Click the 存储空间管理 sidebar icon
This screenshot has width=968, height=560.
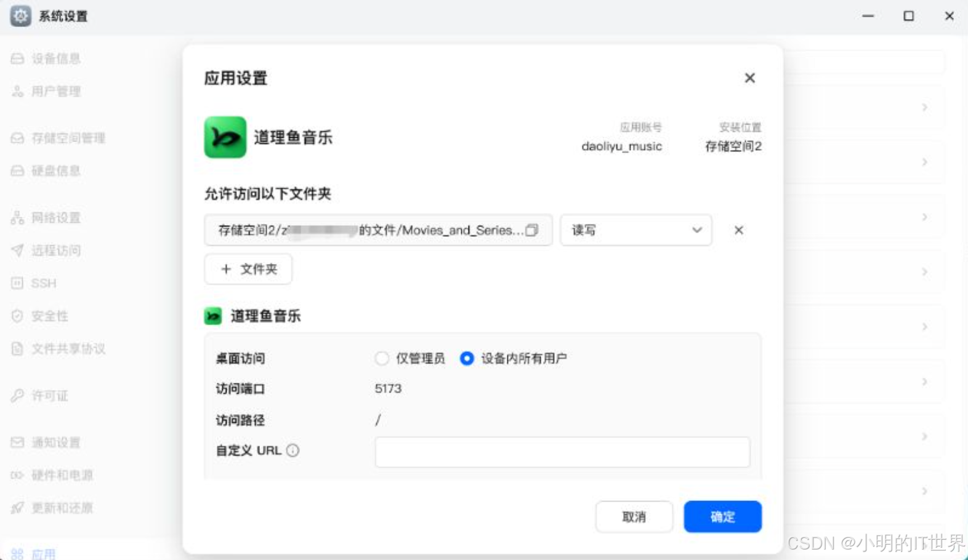[x=17, y=138]
